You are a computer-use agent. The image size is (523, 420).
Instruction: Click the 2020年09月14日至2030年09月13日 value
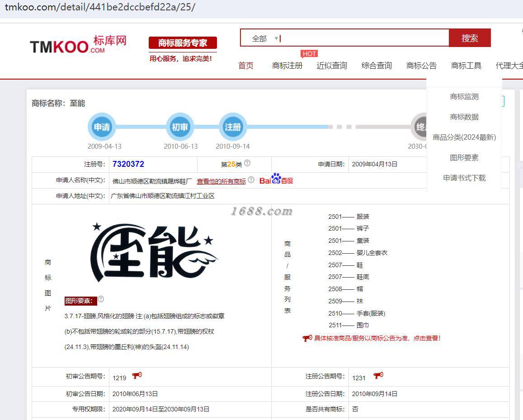click(161, 409)
